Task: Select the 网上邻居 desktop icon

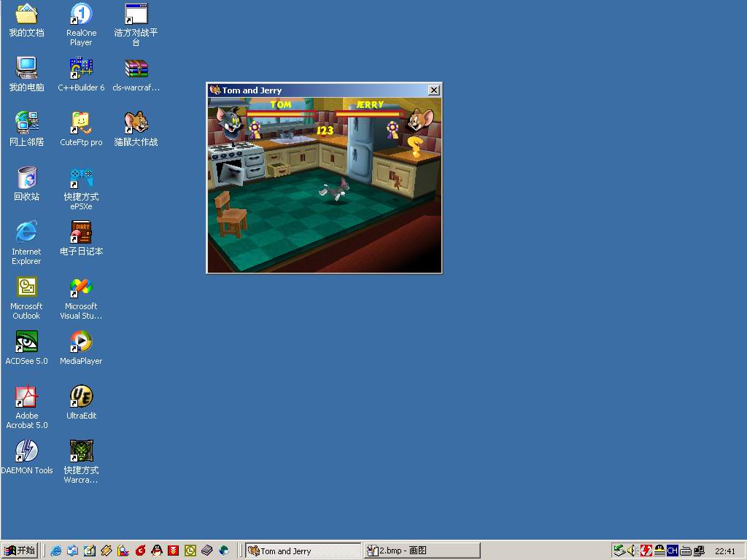Action: coord(27,129)
